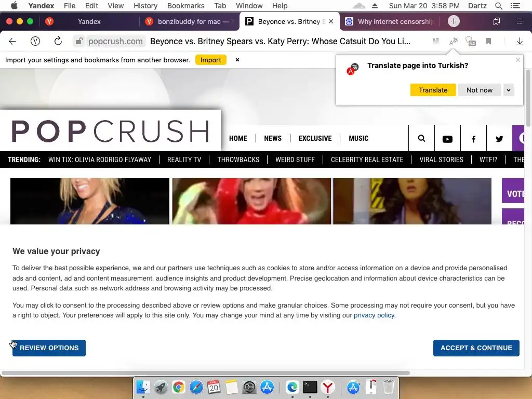Visit PopCrush Facebook icon
Screen dimensions: 532x399
473,139
